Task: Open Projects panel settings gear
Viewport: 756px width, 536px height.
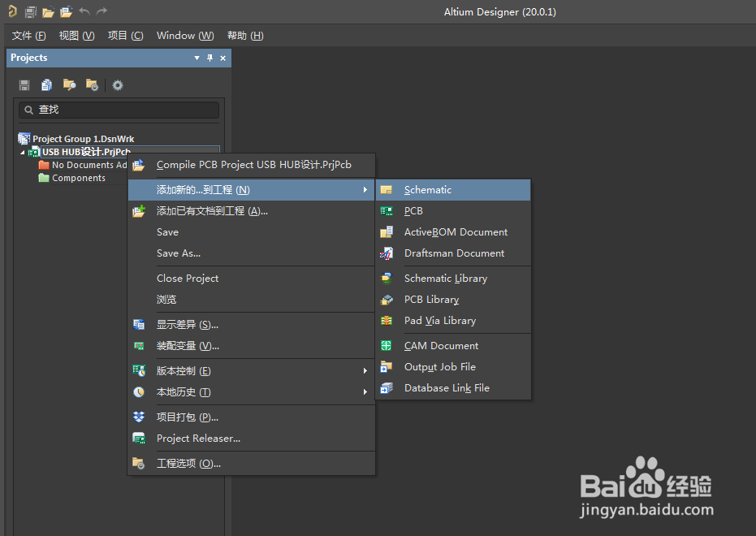Action: coord(118,85)
